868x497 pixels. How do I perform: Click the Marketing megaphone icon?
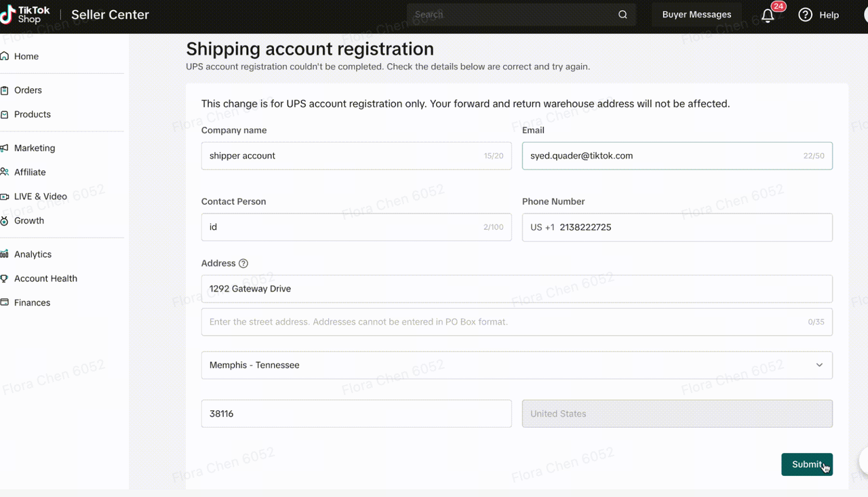tap(5, 148)
